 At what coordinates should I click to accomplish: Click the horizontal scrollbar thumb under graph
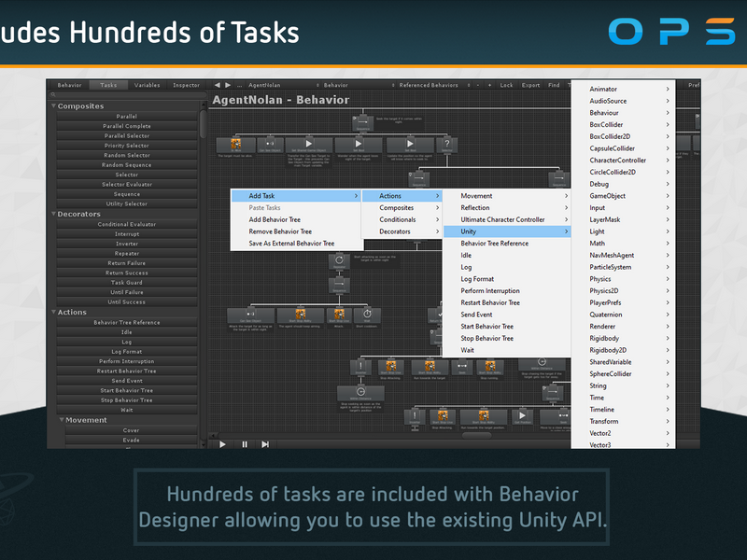[476, 435]
